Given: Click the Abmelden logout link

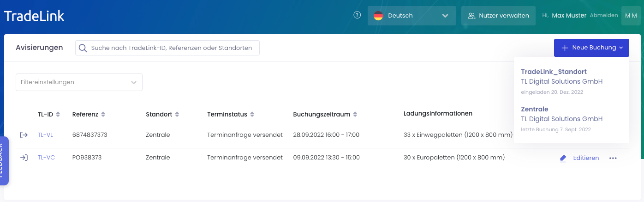Looking at the screenshot, I should [603, 15].
